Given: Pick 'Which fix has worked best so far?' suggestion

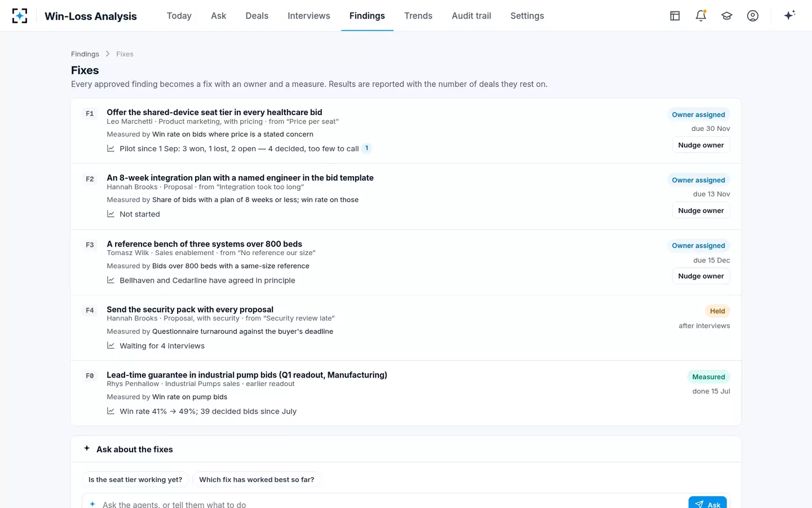Looking at the screenshot, I should [x=257, y=480].
